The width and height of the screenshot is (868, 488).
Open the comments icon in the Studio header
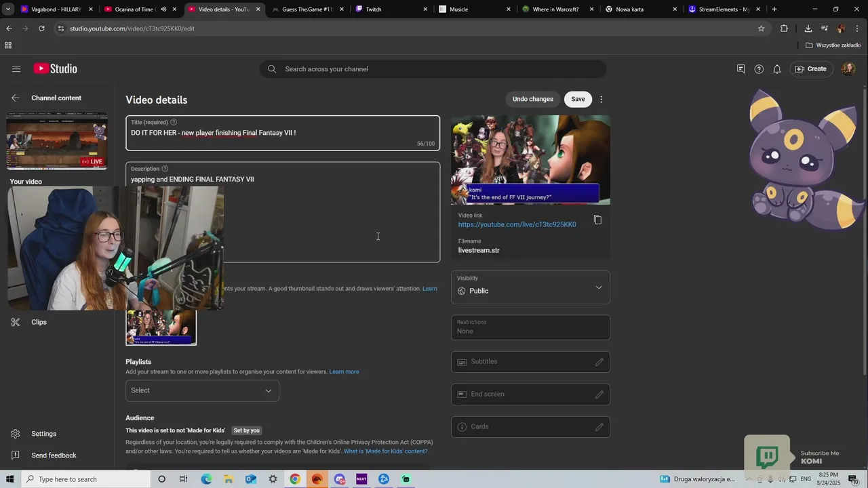pos(741,68)
